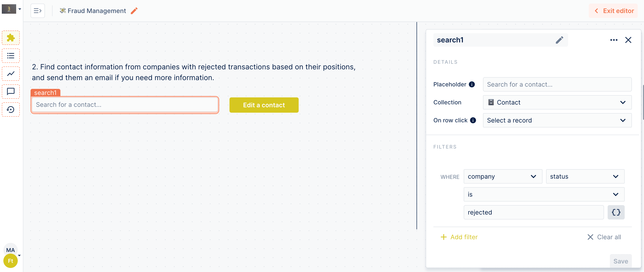The image size is (644, 272).
Task: Edit the search1 component name
Action: [559, 40]
